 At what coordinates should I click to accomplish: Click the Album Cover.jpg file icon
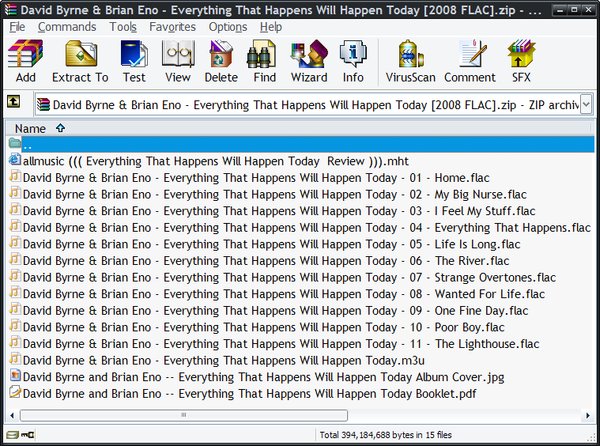coord(15,376)
